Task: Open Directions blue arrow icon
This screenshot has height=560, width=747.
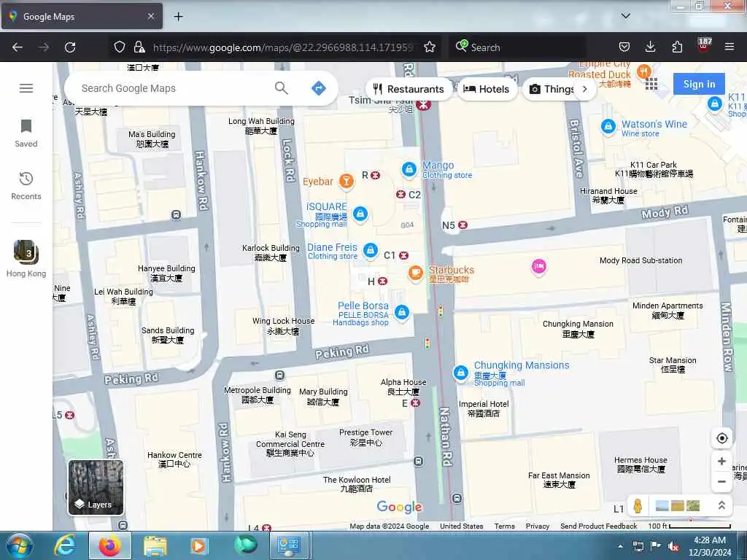Action: pyautogui.click(x=318, y=88)
